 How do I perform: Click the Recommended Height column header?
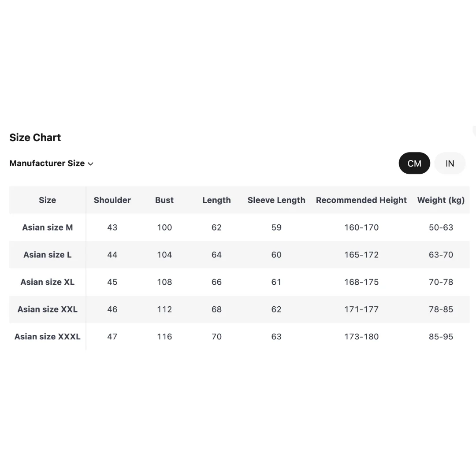pyautogui.click(x=361, y=200)
